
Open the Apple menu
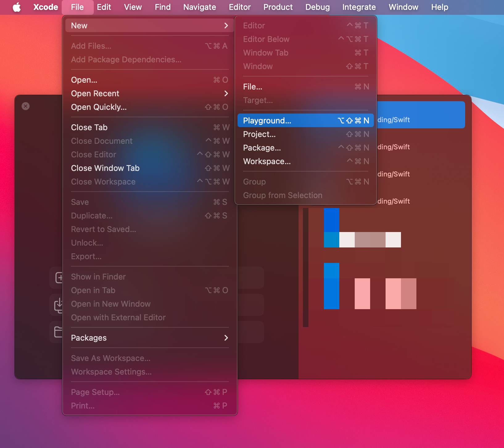tap(17, 7)
